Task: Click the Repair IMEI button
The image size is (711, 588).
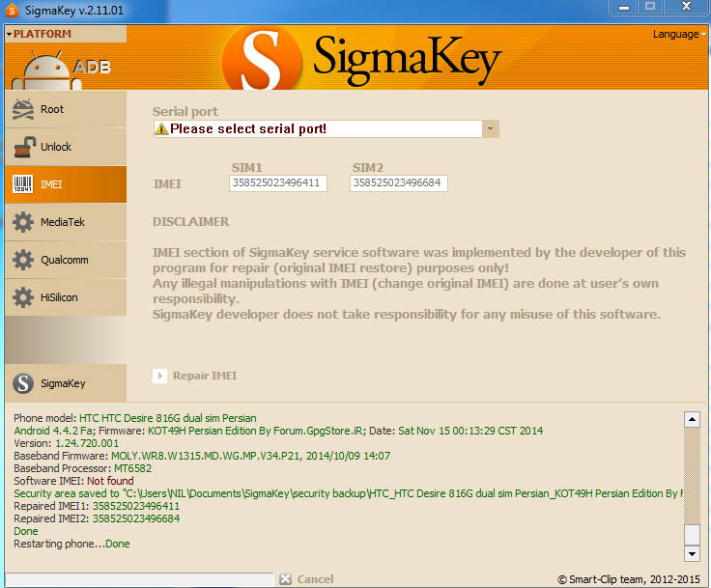Action: point(195,376)
